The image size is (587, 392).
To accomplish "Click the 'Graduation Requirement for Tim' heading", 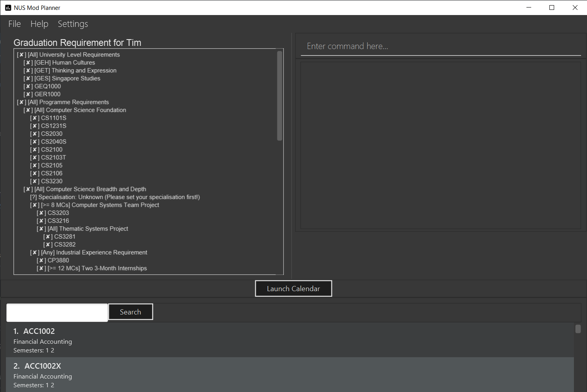I will point(78,43).
